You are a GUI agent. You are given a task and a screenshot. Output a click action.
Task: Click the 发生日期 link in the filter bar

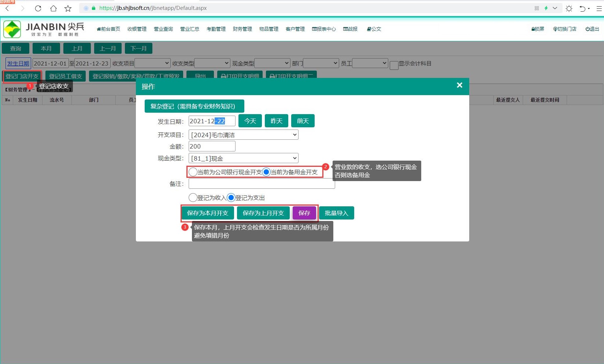[18, 63]
